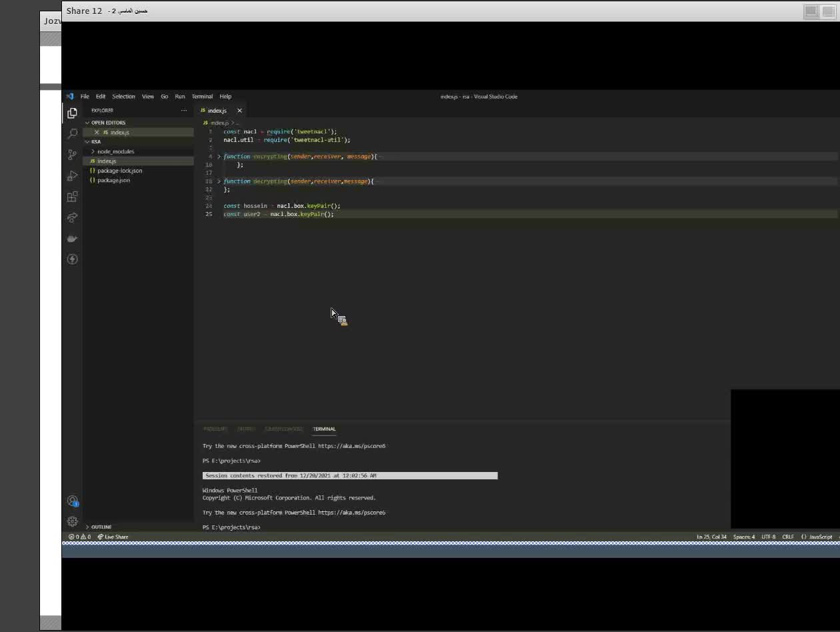This screenshot has height=632, width=840.
Task: Open the Search view in activity bar
Action: point(73,134)
